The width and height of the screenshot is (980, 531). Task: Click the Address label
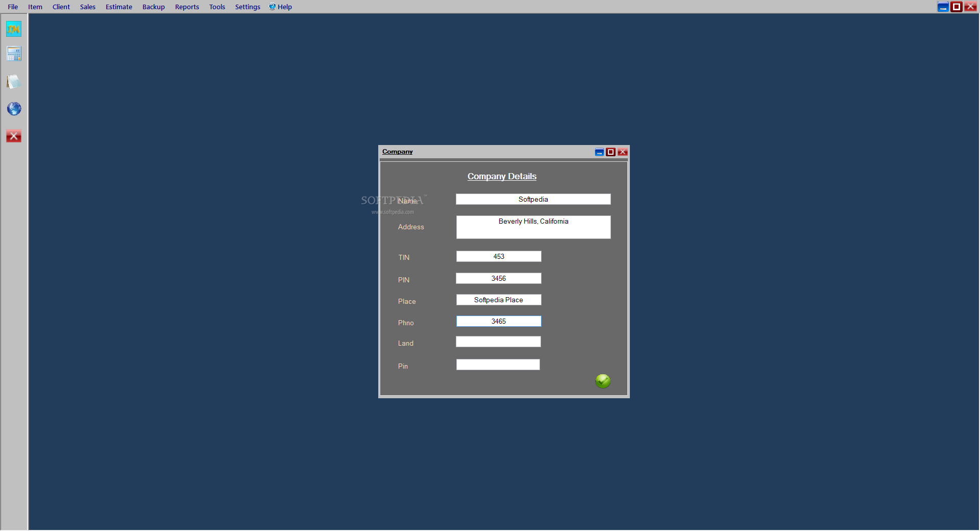click(x=411, y=227)
